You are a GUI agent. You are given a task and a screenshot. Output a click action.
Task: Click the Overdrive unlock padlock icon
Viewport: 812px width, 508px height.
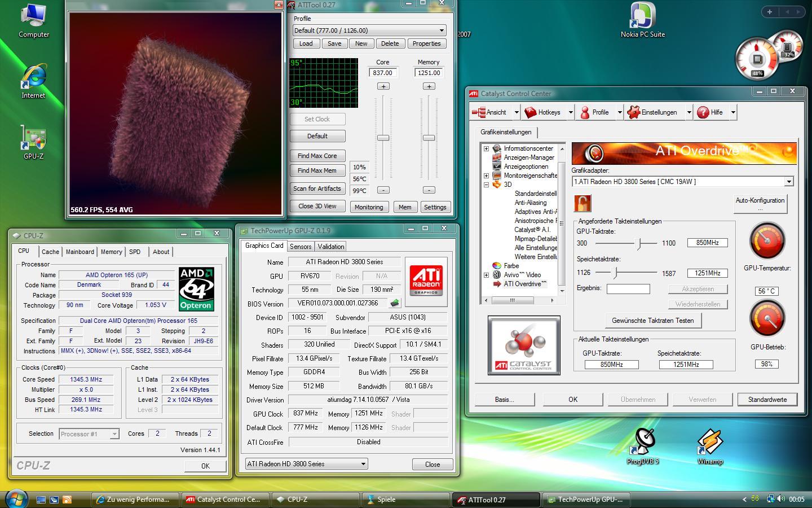tap(582, 203)
